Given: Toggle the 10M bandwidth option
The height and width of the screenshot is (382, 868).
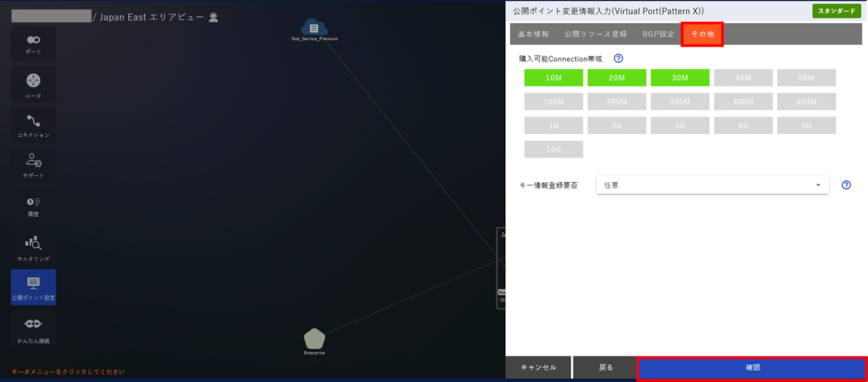Looking at the screenshot, I should [x=553, y=78].
